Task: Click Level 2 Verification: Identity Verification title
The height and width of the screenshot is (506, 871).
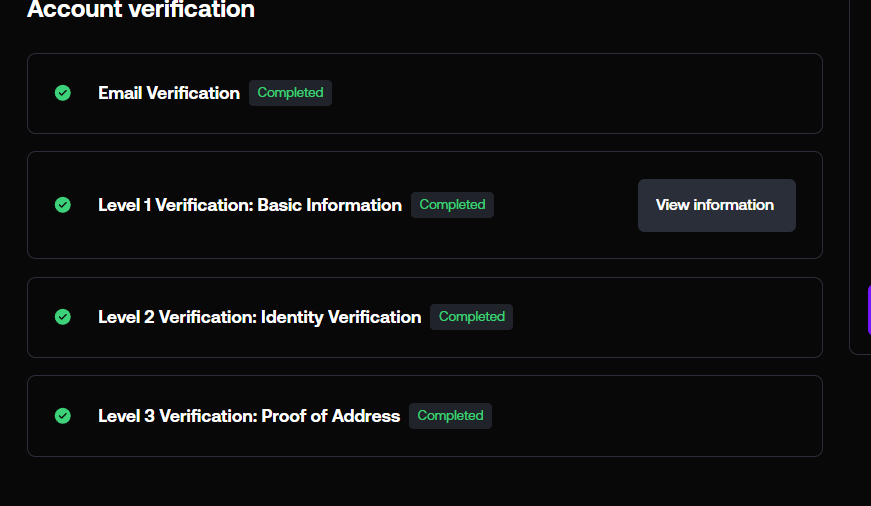Action: coord(259,317)
